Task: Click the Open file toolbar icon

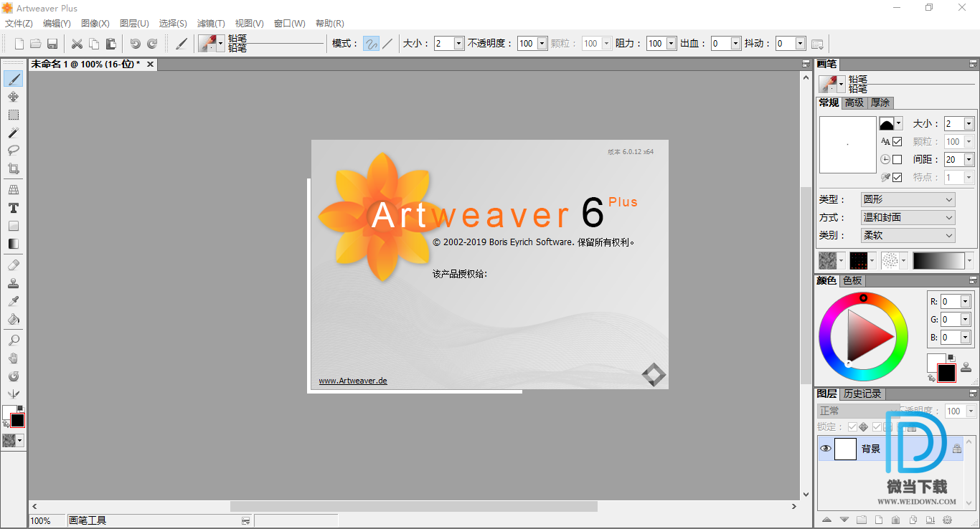Action: 35,44
